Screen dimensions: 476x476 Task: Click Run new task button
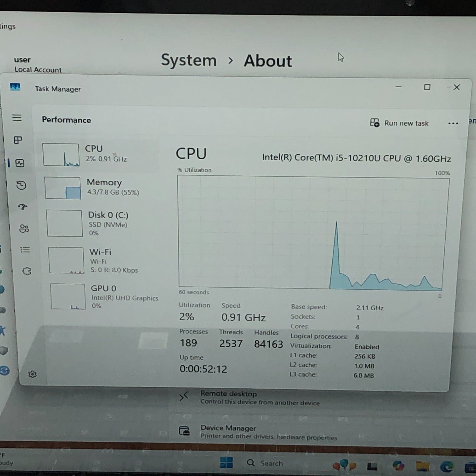tap(399, 123)
